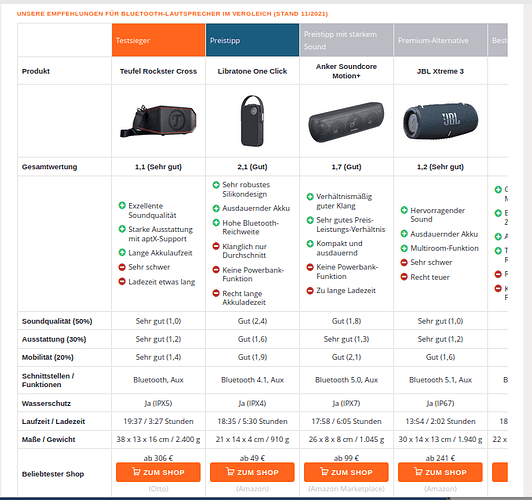Click the JBL Xtreme 3 product name
532x500 pixels.
440,71
